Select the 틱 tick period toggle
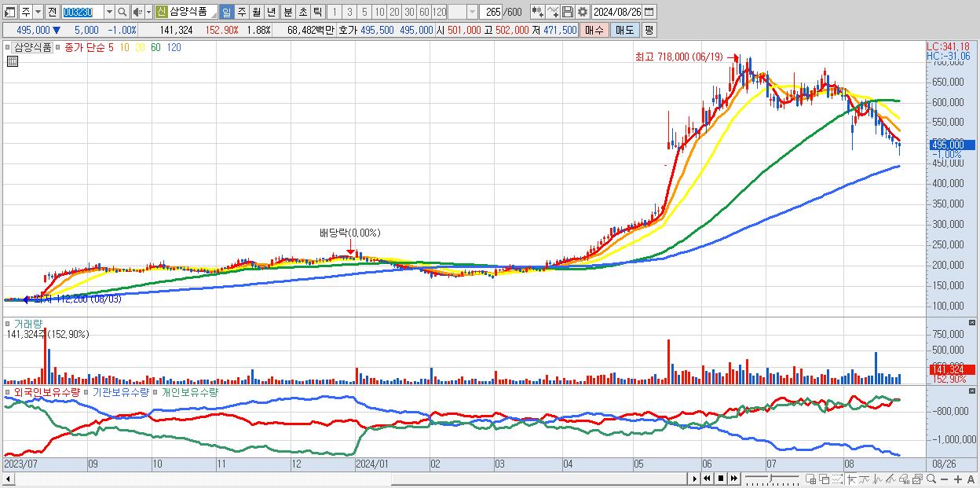980x488 pixels. tap(317, 12)
